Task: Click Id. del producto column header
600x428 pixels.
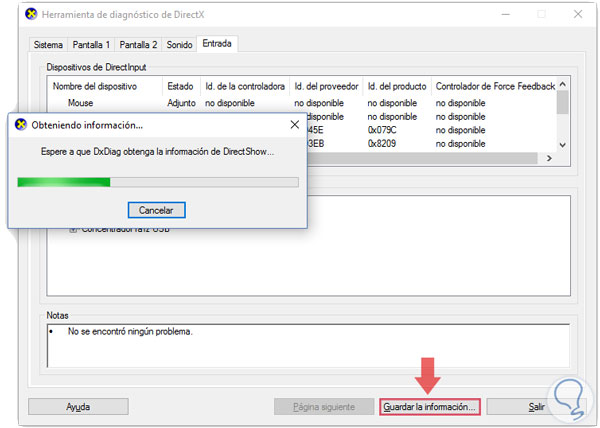Action: click(x=397, y=86)
